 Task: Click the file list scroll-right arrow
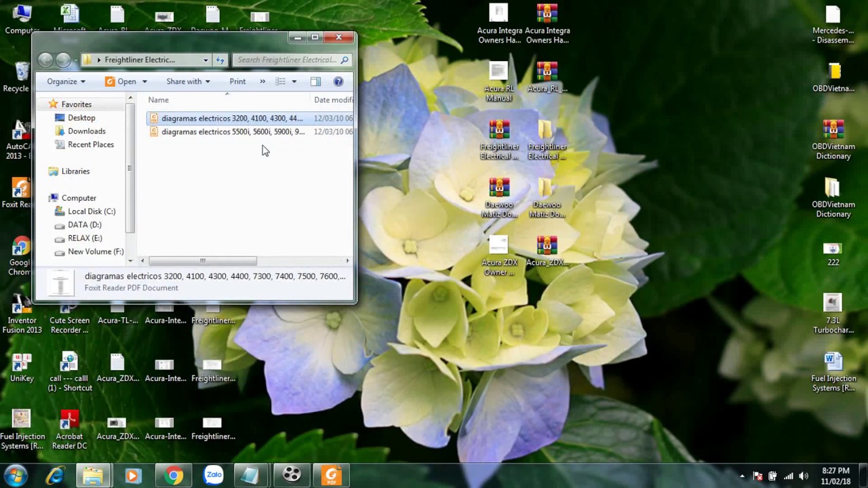347,261
